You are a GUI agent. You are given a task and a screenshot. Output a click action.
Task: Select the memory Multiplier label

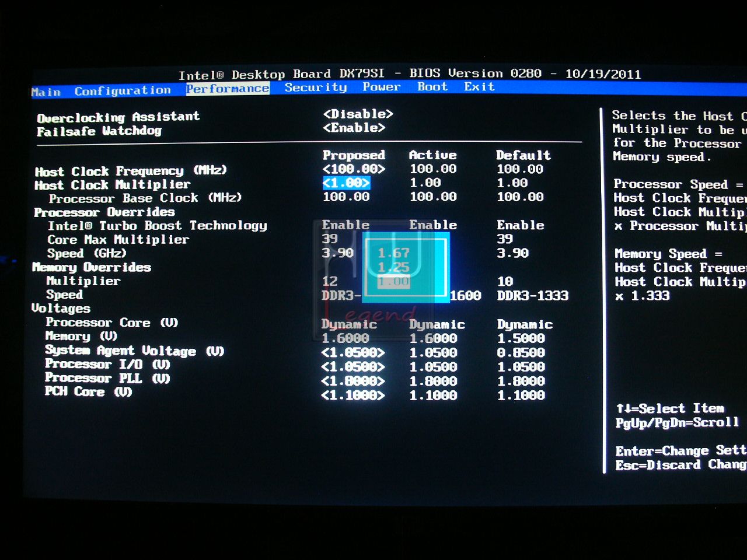83,281
